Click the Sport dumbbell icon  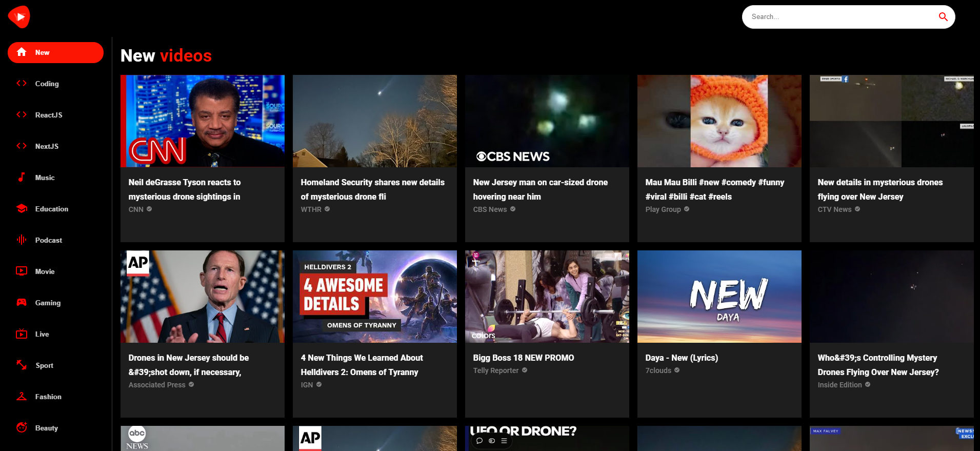point(22,365)
